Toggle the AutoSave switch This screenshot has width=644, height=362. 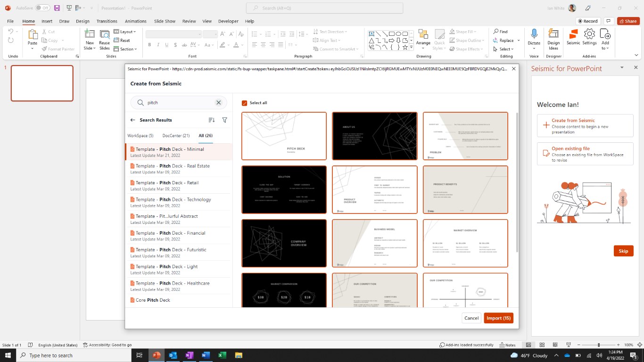[x=42, y=8]
